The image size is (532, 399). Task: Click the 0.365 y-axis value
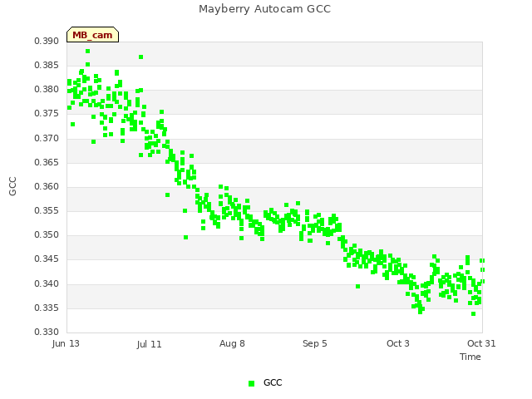[47, 162]
